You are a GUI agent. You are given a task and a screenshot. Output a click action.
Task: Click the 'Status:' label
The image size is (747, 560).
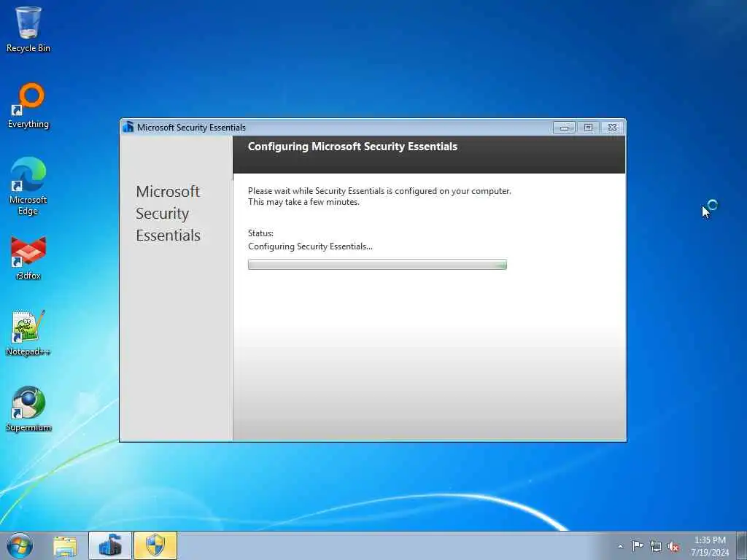point(260,233)
